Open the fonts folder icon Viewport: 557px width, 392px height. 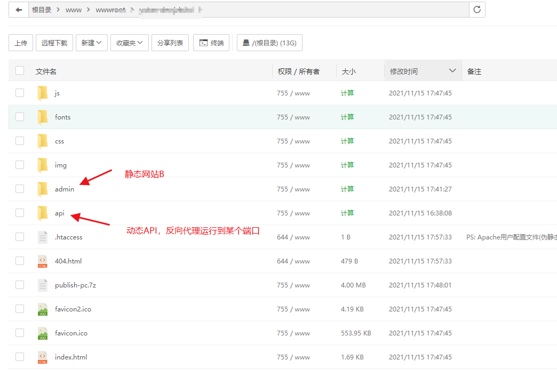pos(43,117)
